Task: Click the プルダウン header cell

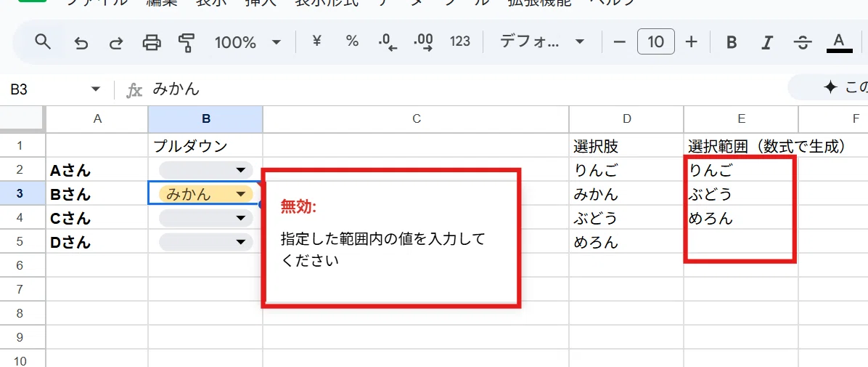Action: coord(205,146)
